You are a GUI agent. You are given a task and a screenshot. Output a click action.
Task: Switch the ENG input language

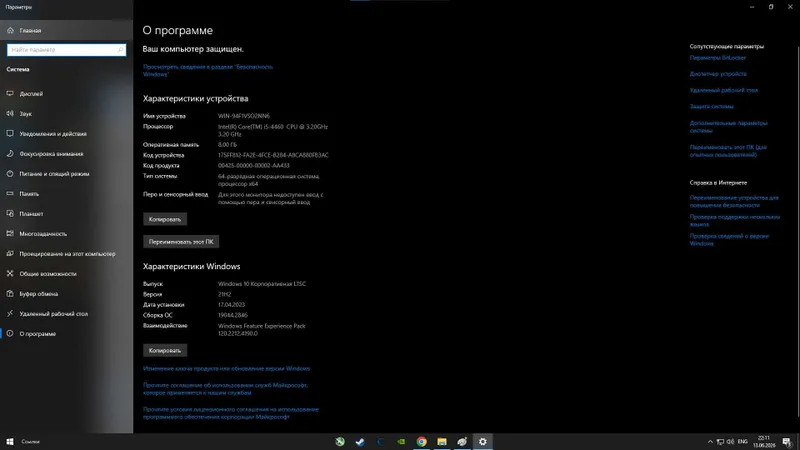tap(743, 442)
